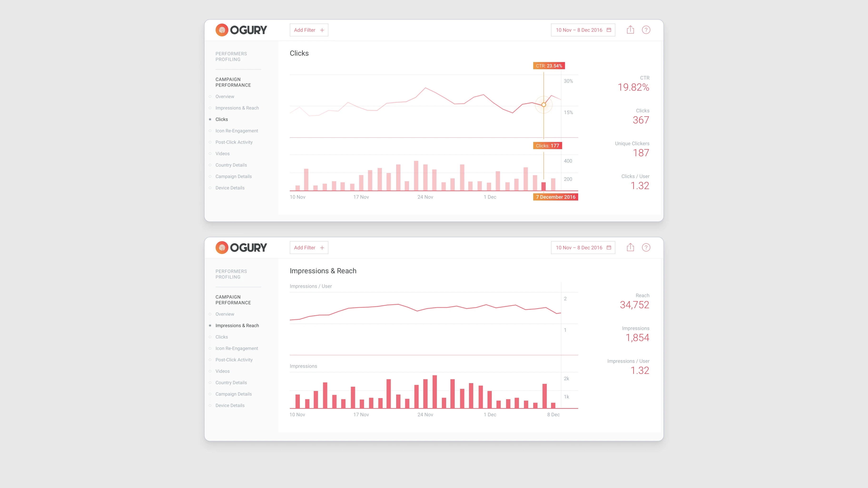This screenshot has height=488, width=868.
Task: Select Impressions & Reach in the bottom sidebar
Action: [237, 325]
